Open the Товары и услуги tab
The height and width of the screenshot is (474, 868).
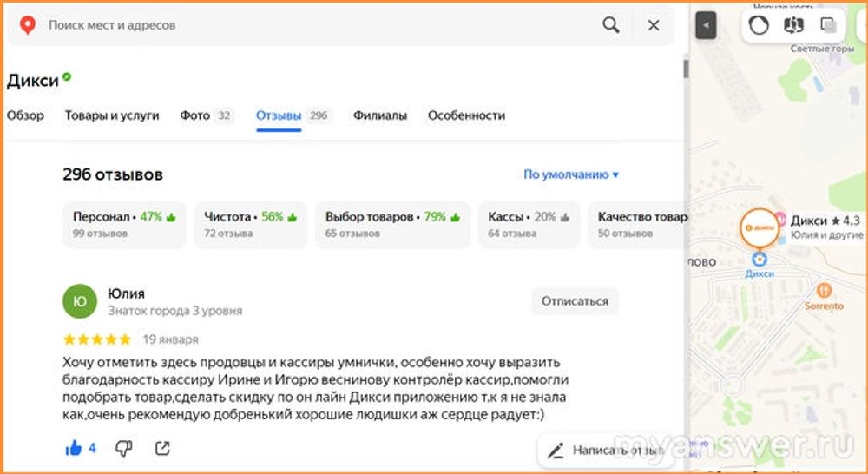point(112,115)
